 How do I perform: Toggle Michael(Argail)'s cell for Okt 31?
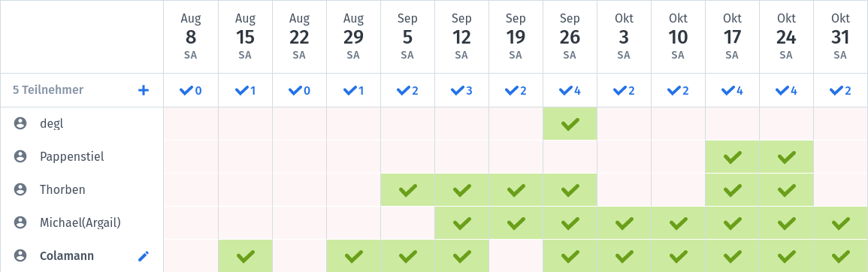841,222
